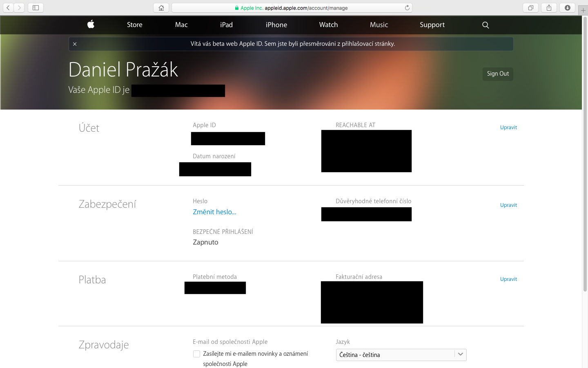Open the iPad menu item
Viewport: 588px width, 368px height.
226,25
